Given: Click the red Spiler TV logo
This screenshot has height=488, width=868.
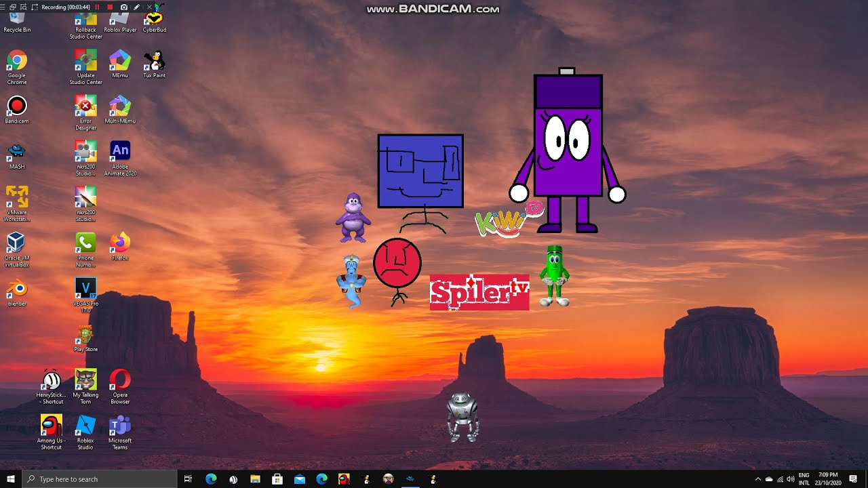Looking at the screenshot, I should [479, 292].
